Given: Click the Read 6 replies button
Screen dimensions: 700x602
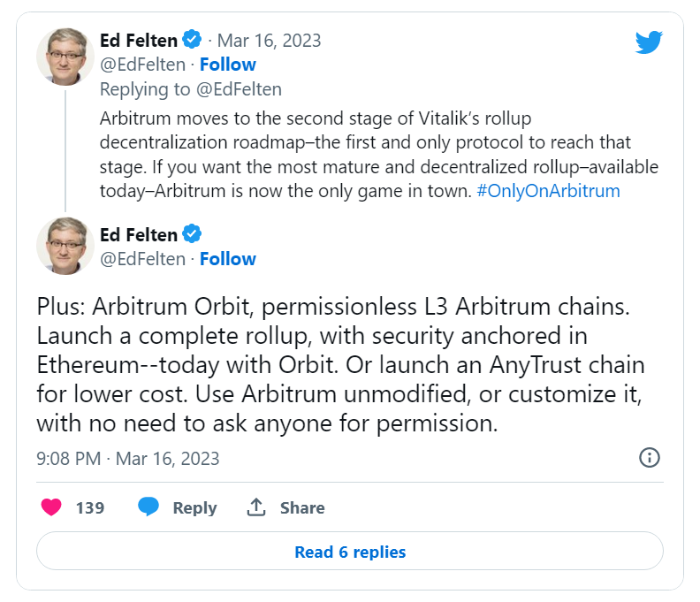Looking at the screenshot, I should coord(350,552).
